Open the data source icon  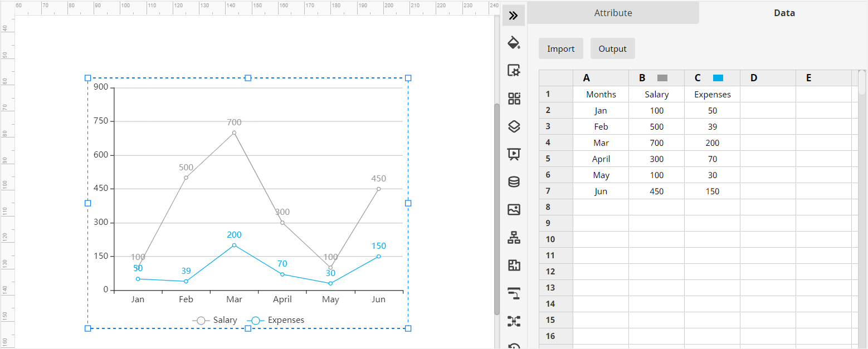[513, 181]
